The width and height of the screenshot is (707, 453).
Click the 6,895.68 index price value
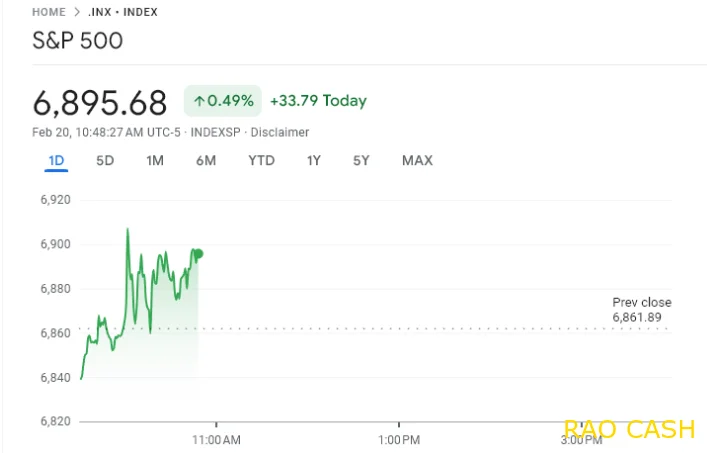[x=100, y=103]
